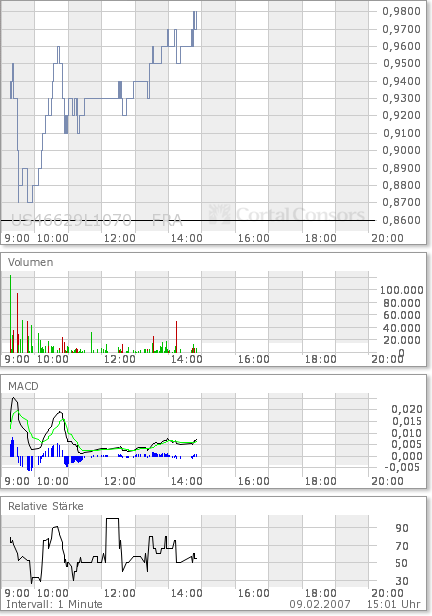The width and height of the screenshot is (432, 616).
Task: Pick the 50 level on Relative Stärke axis
Action: click(x=402, y=563)
